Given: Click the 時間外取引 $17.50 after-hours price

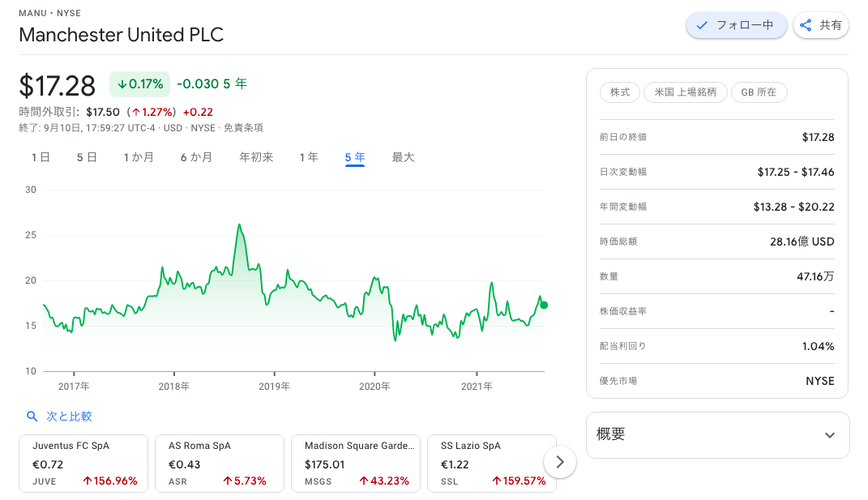Looking at the screenshot, I should (x=103, y=113).
